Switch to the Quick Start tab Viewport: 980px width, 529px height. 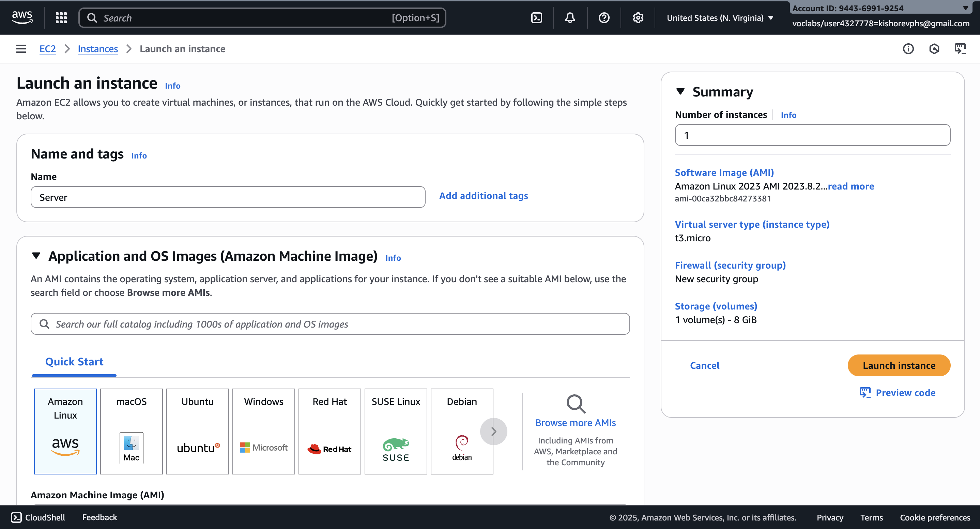coord(74,362)
